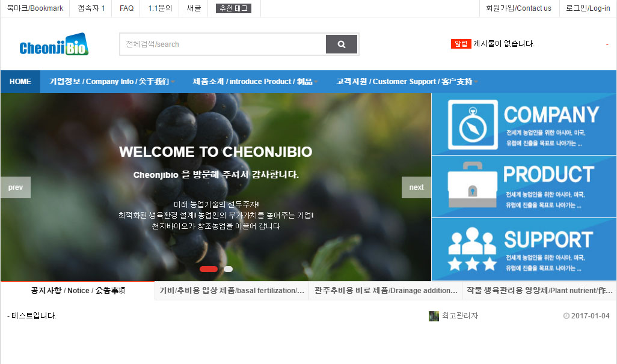Viewport: 617px width, 364px height.
Task: Click the magnifier search button
Action: coord(342,44)
